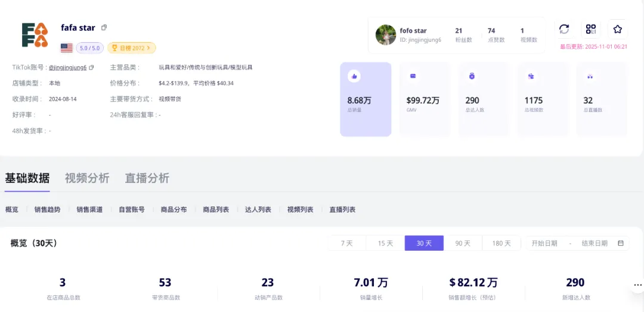This screenshot has height=312, width=644.
Task: Jump to the 商品列表 section
Action: coord(216,210)
